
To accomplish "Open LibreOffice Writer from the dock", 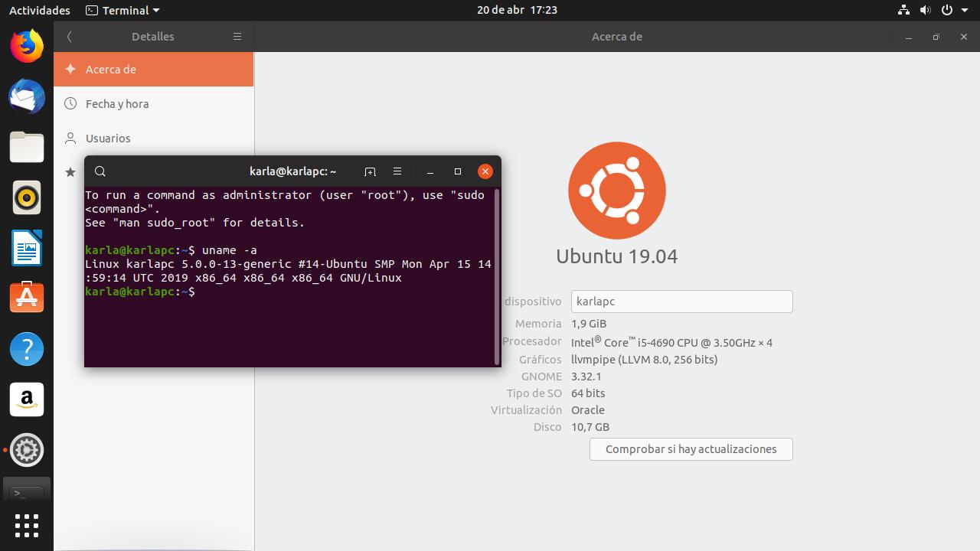I will point(27,248).
